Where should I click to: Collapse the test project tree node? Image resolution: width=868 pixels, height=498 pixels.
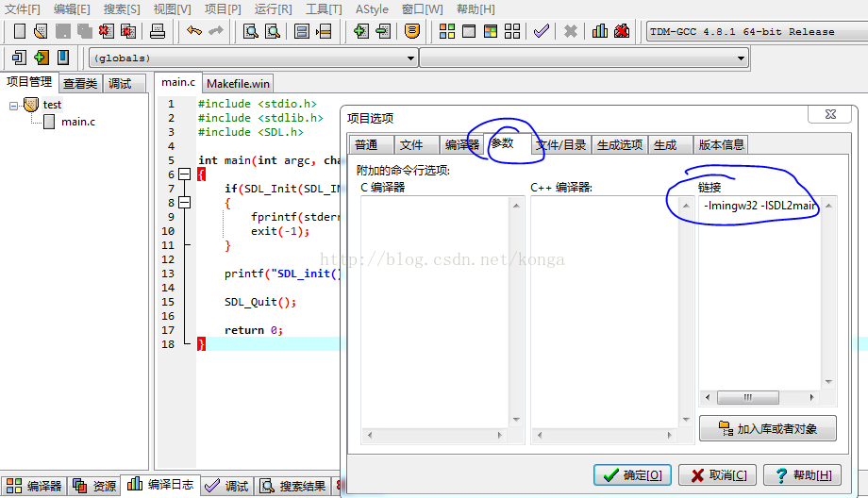coord(13,105)
